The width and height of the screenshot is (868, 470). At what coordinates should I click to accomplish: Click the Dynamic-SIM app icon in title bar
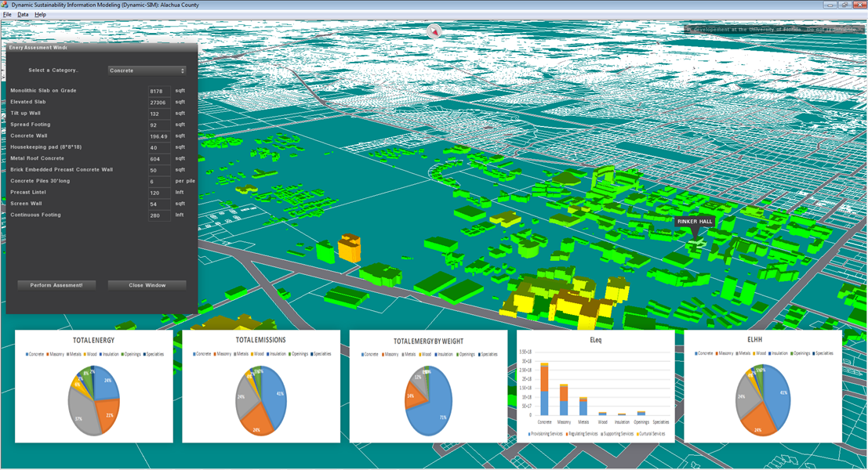[x=5, y=5]
